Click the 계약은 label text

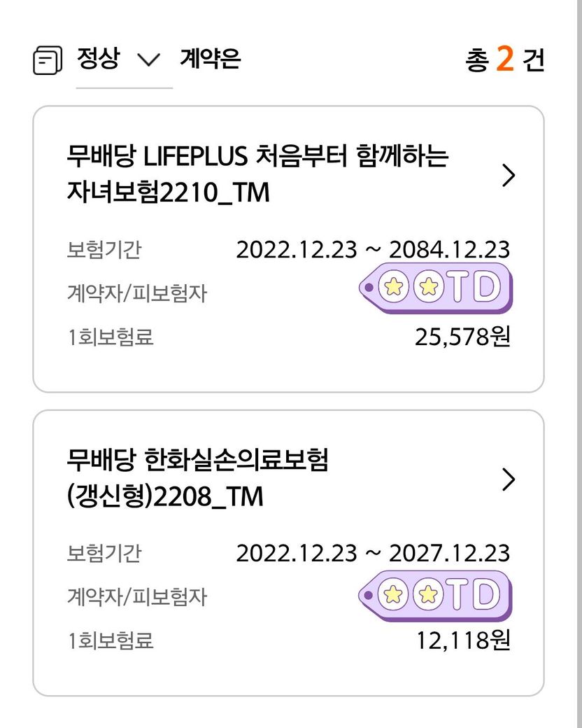point(211,59)
